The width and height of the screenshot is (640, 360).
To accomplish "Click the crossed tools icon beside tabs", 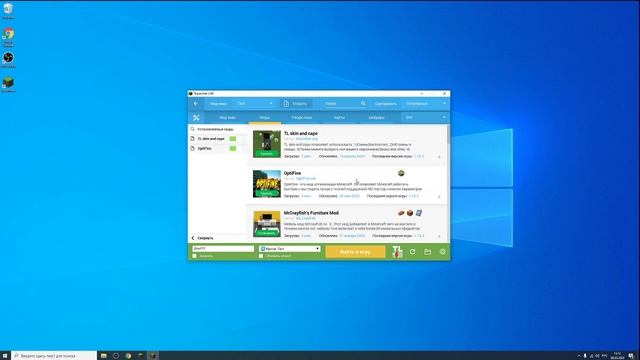I will [x=196, y=118].
